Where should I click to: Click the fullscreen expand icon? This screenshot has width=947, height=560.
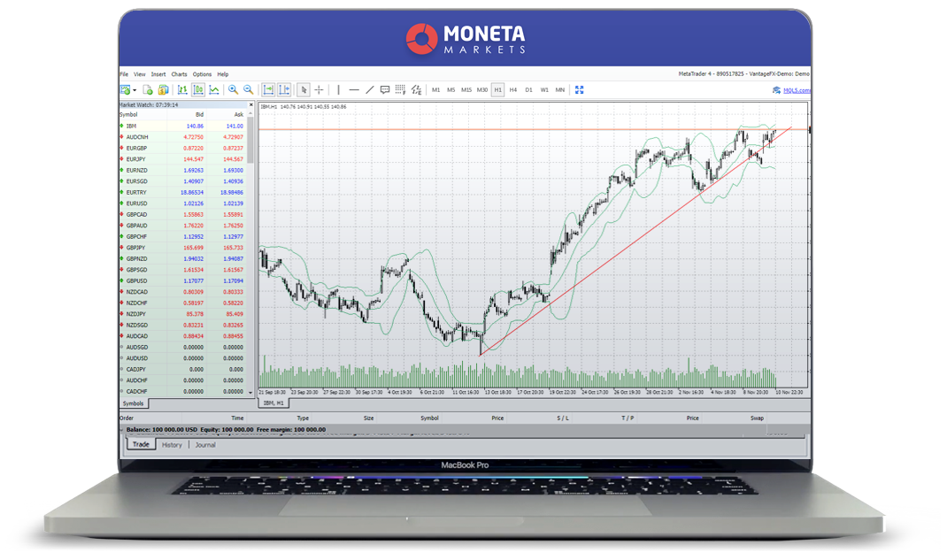(579, 90)
